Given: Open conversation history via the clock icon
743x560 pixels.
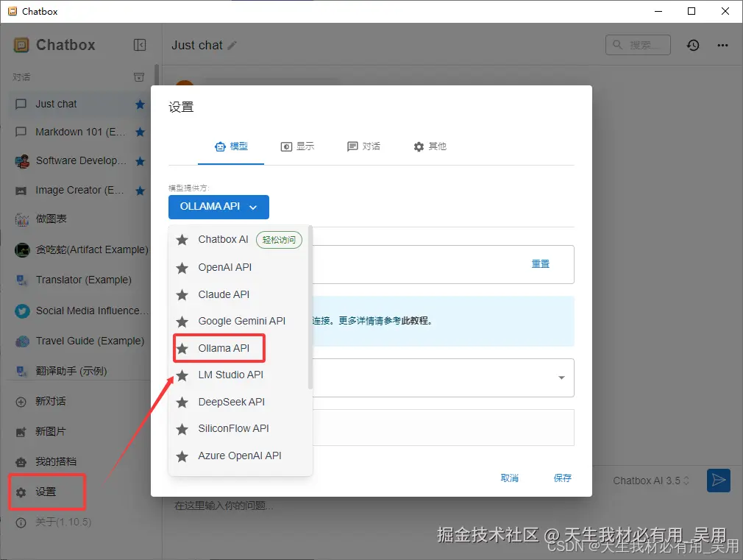Looking at the screenshot, I should point(692,45).
